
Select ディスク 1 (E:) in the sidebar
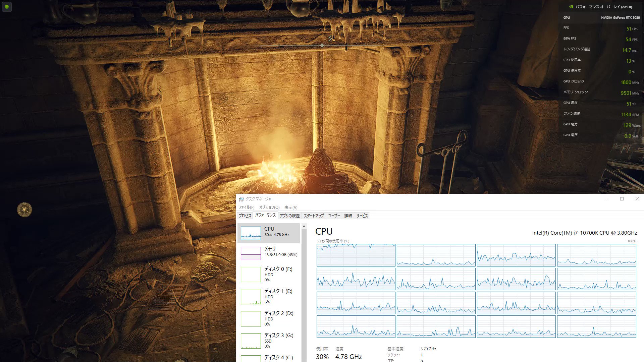[x=269, y=296]
